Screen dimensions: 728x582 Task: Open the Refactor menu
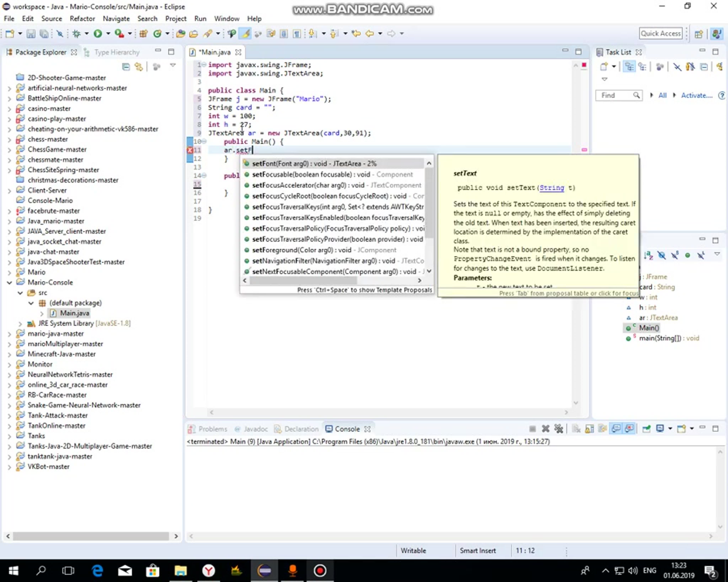point(82,18)
